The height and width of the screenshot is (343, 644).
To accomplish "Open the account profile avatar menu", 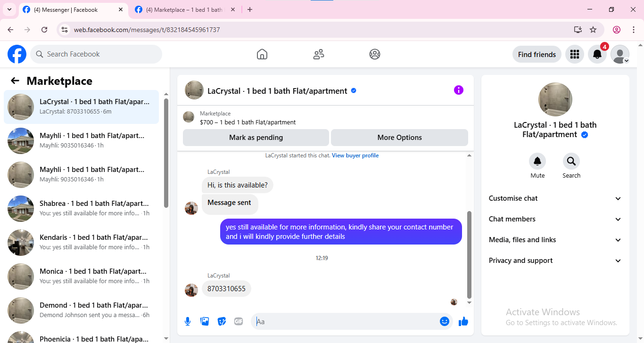I will tap(620, 54).
